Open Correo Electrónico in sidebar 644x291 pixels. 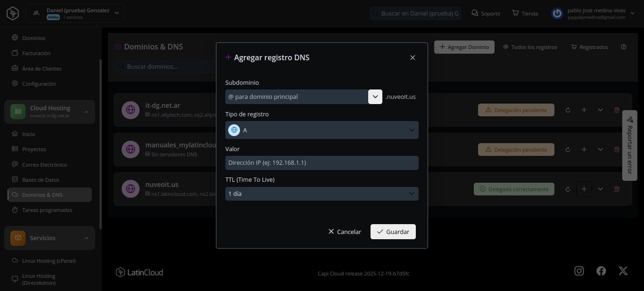[x=44, y=165]
